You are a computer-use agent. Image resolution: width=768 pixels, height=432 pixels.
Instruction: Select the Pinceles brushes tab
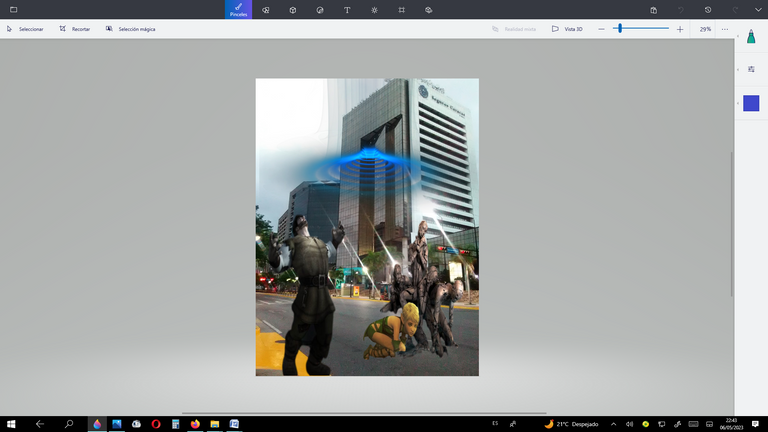[x=239, y=9]
